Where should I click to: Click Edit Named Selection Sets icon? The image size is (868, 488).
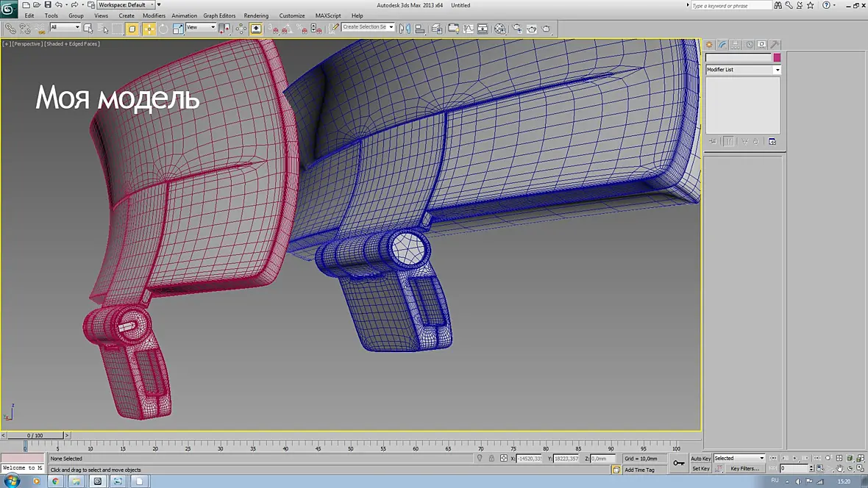pos(333,29)
